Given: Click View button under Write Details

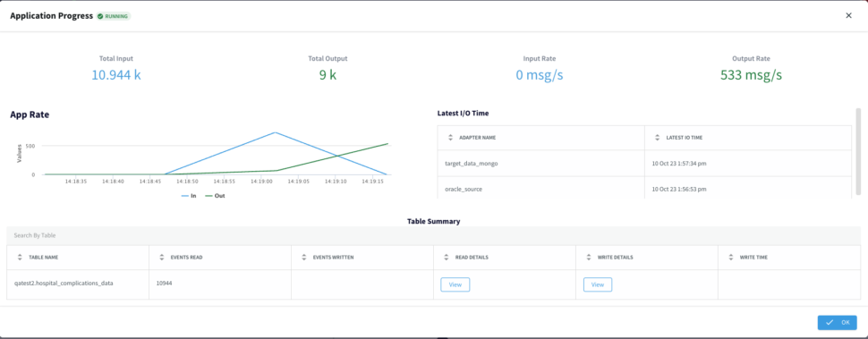Looking at the screenshot, I should (x=597, y=284).
